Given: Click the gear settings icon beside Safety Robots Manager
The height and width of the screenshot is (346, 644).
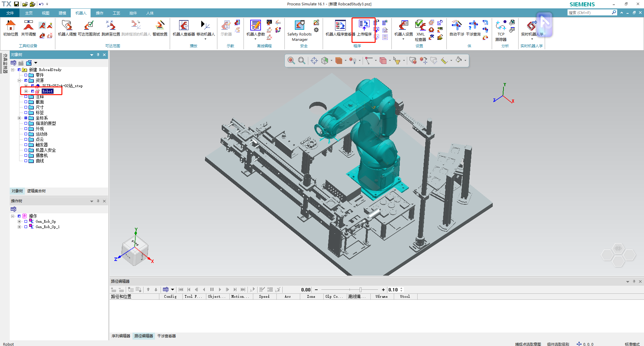Looking at the screenshot, I should [316, 30].
